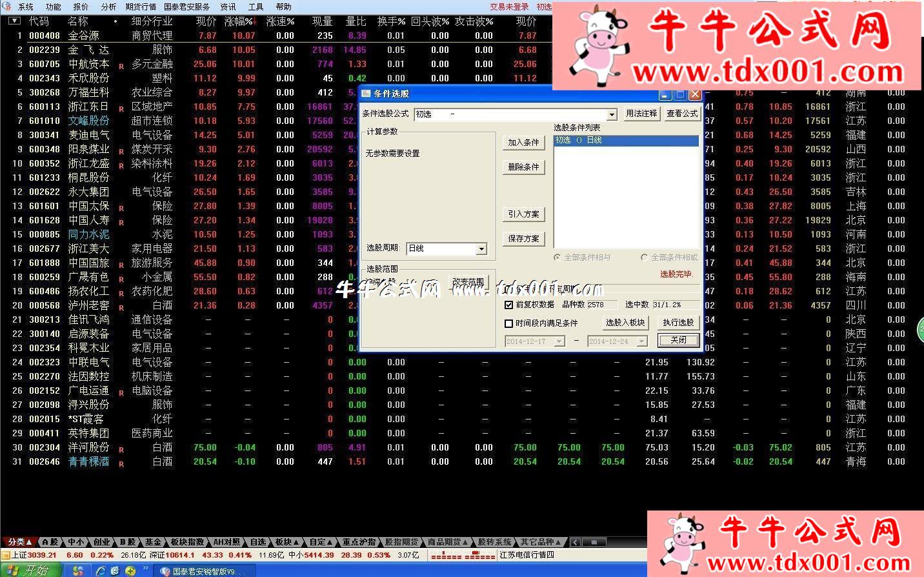The height and width of the screenshot is (577, 924).
Task: Click the R marker next to 中航资本
Action: click(x=121, y=66)
